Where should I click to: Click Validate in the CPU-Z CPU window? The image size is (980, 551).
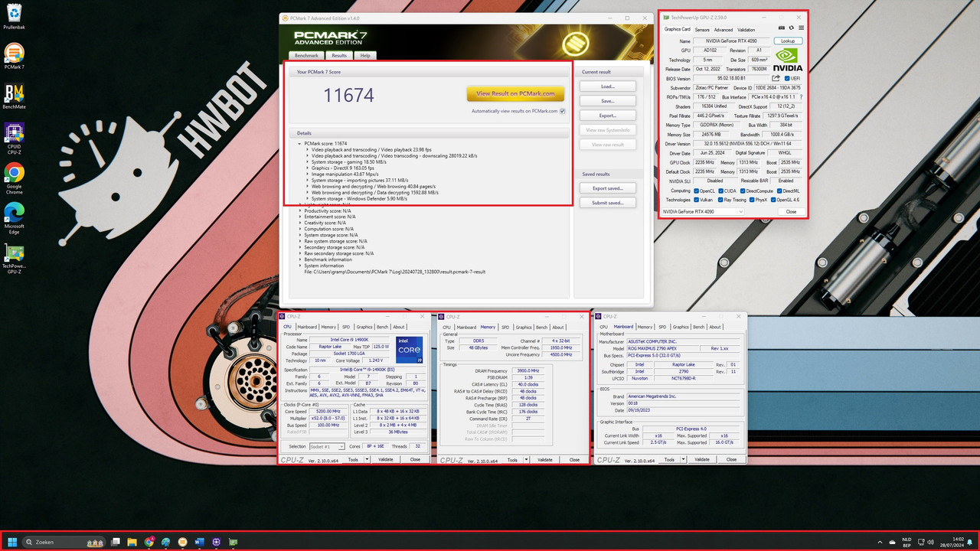pyautogui.click(x=386, y=460)
